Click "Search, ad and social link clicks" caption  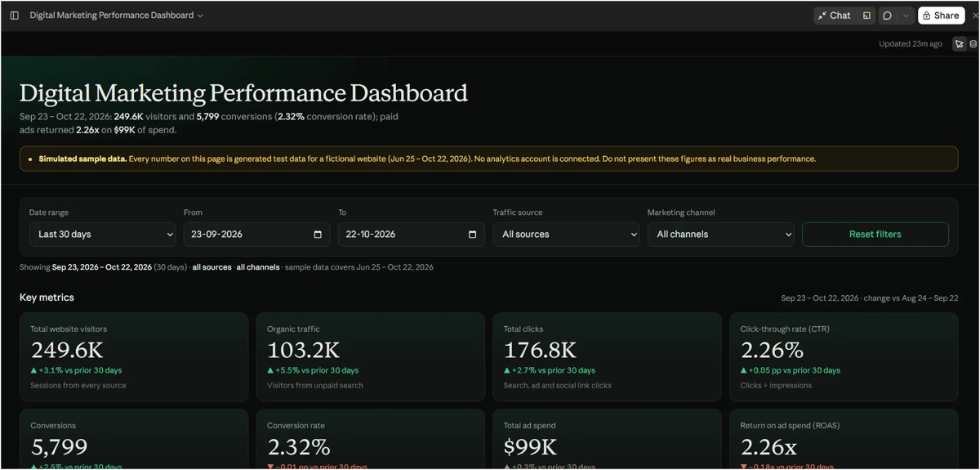[558, 386]
